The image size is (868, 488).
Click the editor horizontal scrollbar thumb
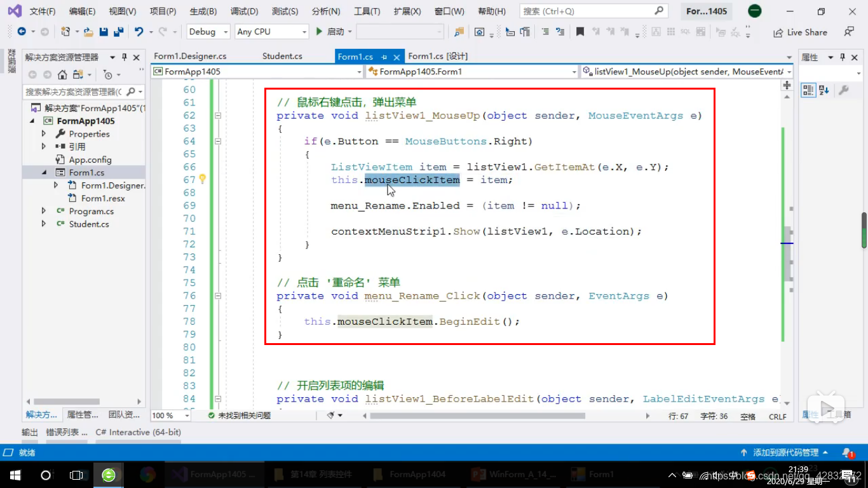click(x=477, y=416)
